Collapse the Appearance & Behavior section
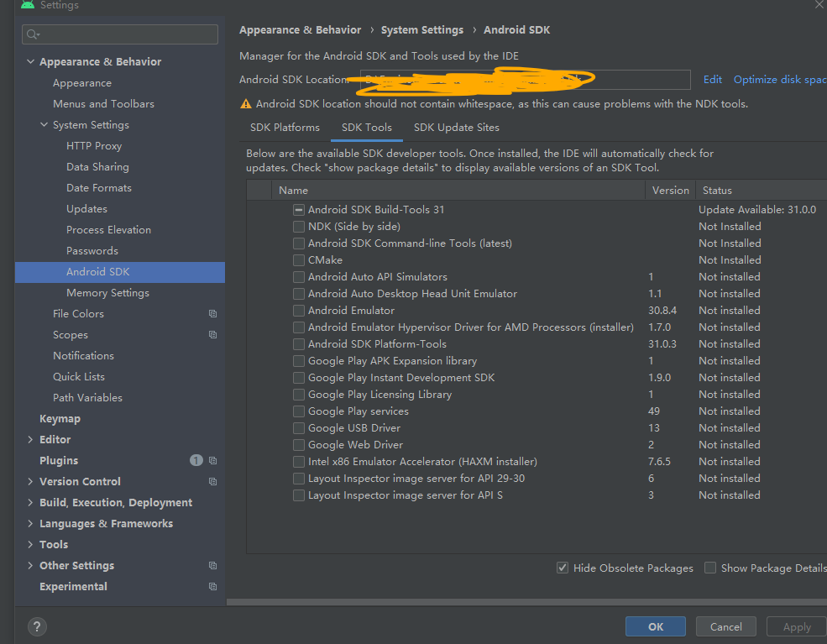This screenshot has width=827, height=644. (x=31, y=62)
